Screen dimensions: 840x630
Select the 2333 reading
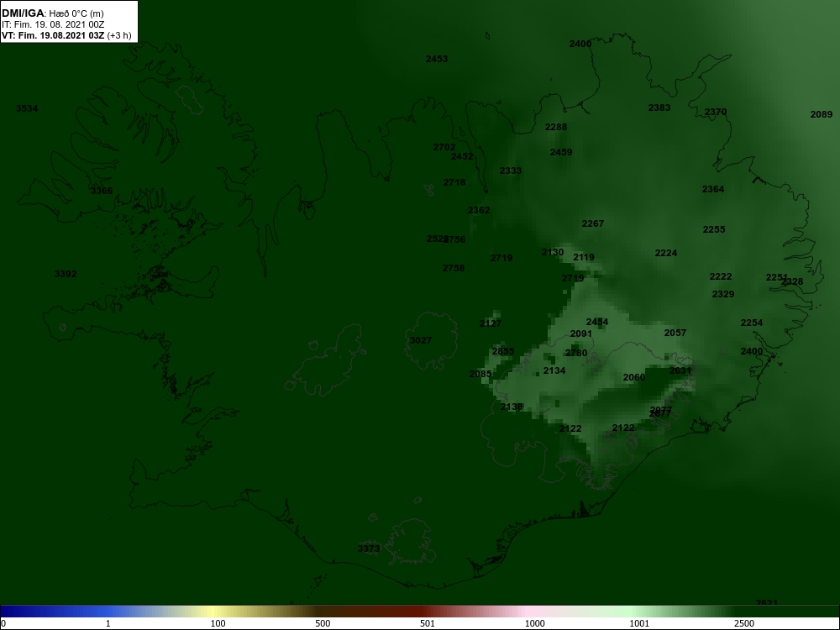click(511, 171)
